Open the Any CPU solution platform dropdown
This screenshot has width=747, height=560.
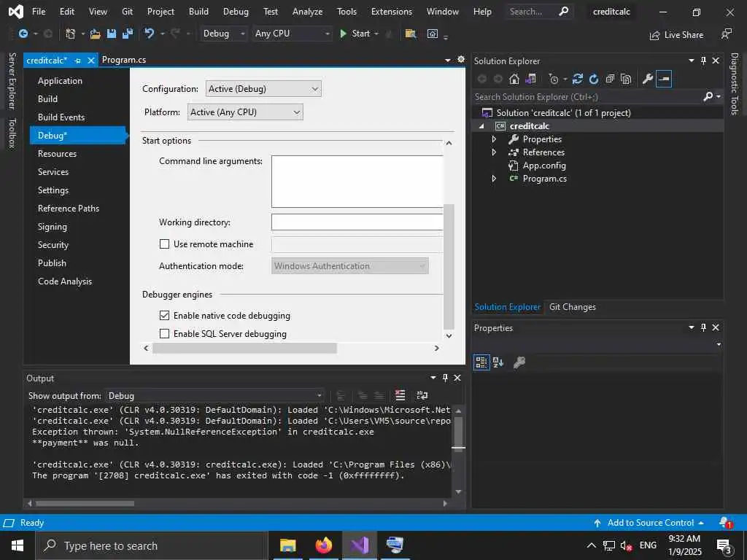pos(292,34)
